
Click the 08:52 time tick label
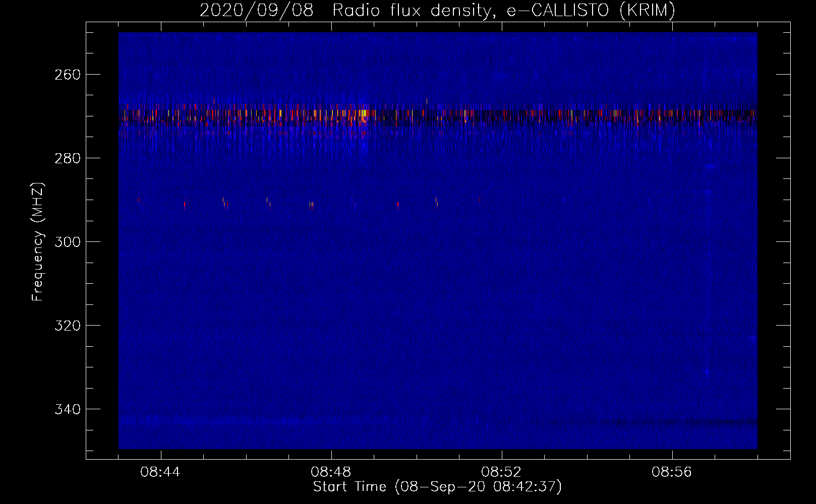tap(501, 472)
